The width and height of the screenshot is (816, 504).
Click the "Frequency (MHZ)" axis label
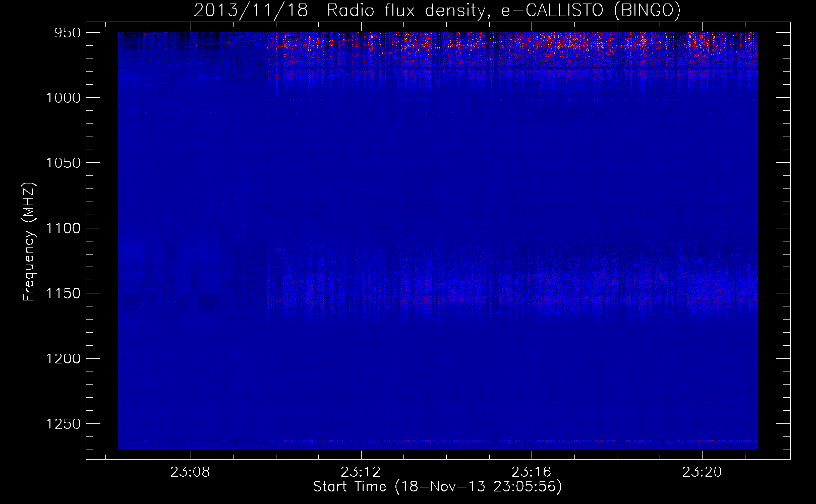[x=29, y=242]
